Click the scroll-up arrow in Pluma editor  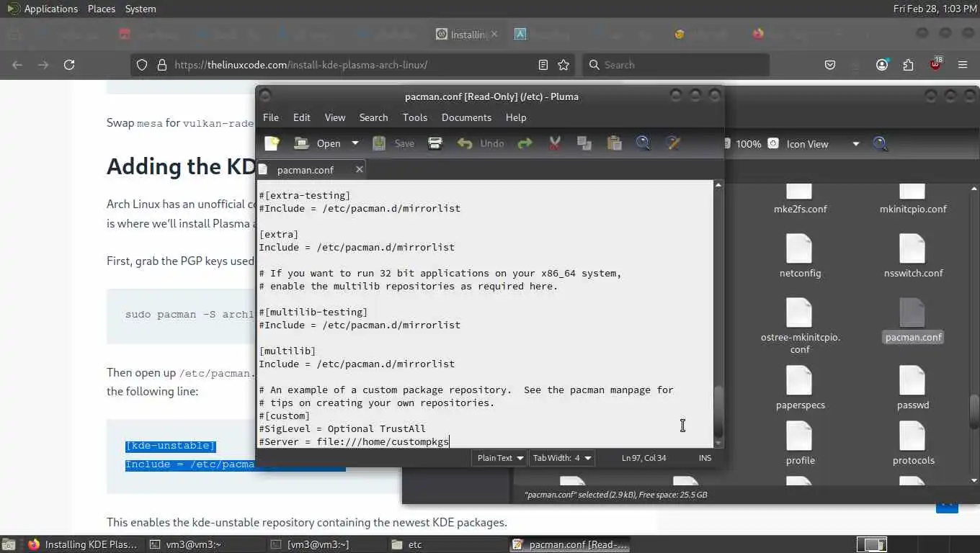point(718,186)
